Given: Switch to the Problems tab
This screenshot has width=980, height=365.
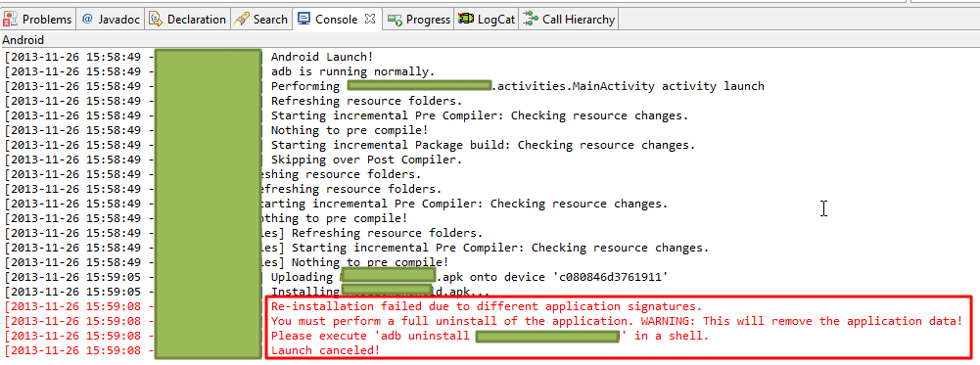Looking at the screenshot, I should coord(38,20).
